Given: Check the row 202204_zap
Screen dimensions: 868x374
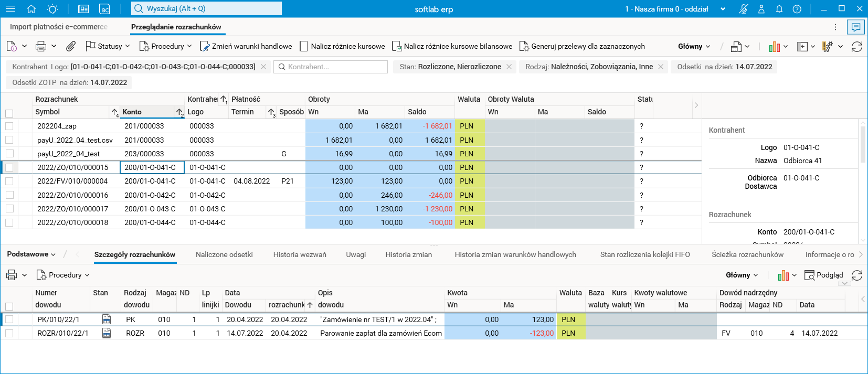Looking at the screenshot, I should click(9, 126).
